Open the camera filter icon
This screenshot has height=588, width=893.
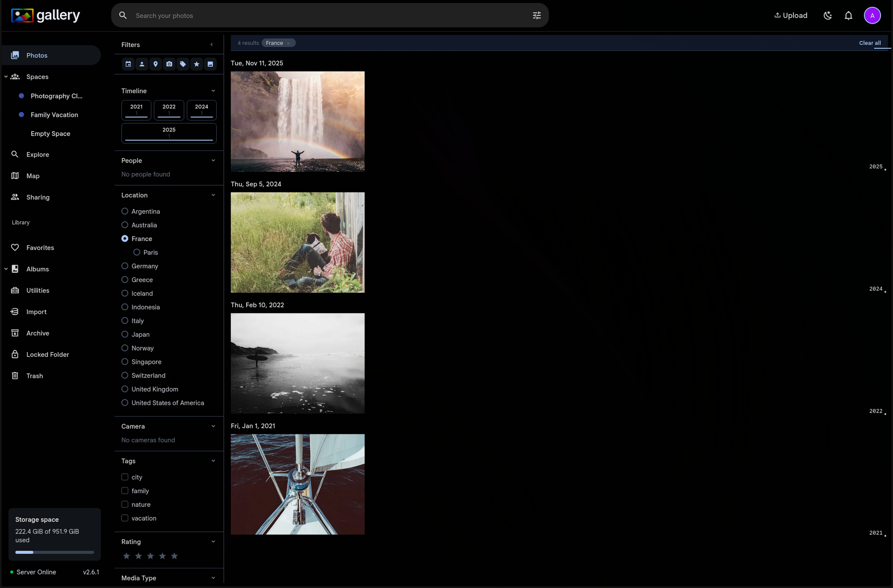click(x=169, y=64)
